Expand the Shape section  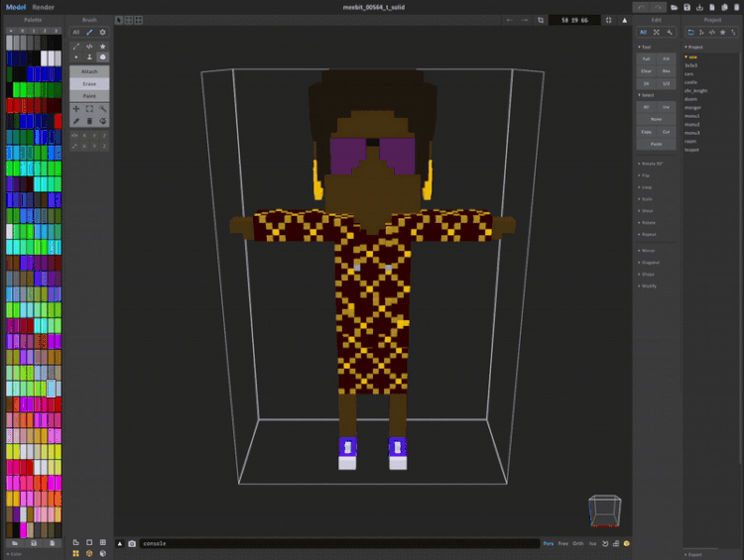click(646, 275)
